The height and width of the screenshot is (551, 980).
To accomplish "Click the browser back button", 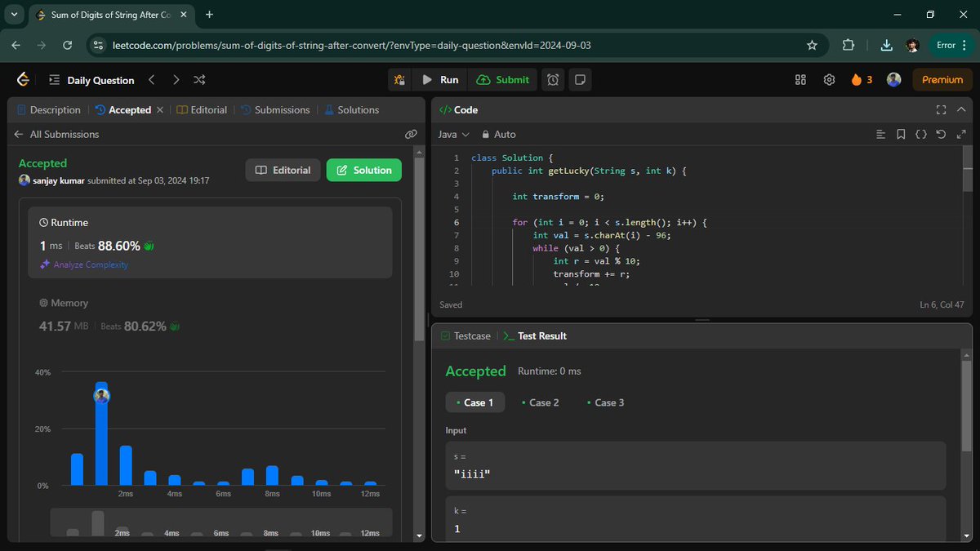I will point(18,46).
